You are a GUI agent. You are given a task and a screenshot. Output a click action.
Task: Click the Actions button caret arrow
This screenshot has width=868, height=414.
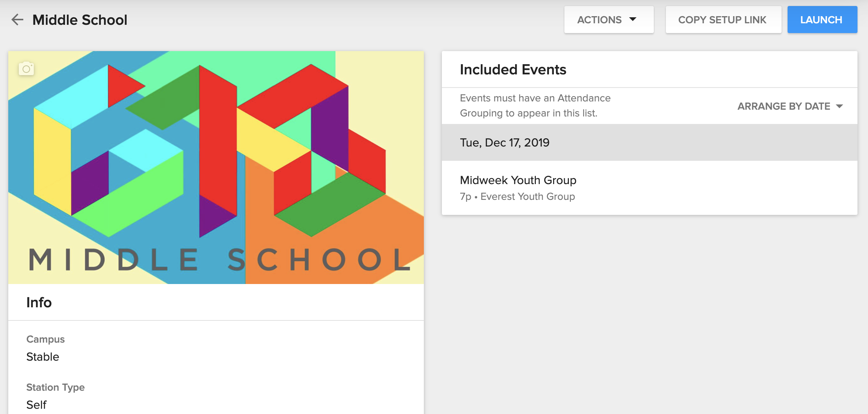(x=633, y=19)
